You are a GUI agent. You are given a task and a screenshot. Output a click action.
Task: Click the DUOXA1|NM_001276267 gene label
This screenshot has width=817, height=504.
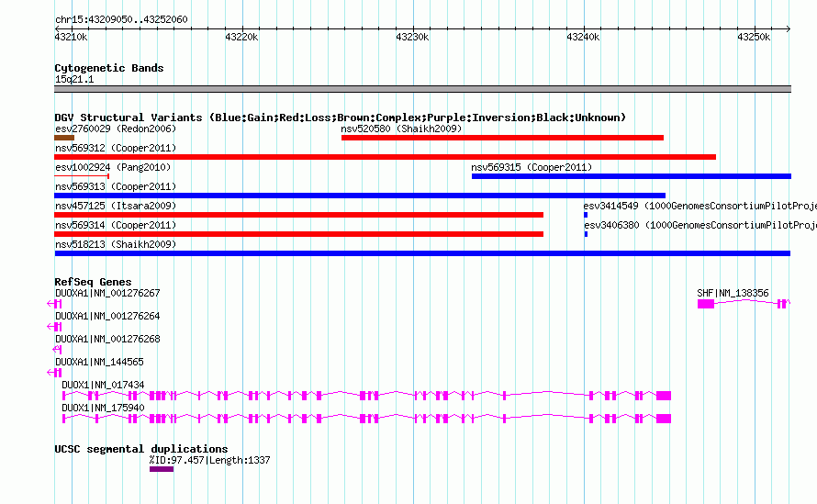pyautogui.click(x=107, y=293)
